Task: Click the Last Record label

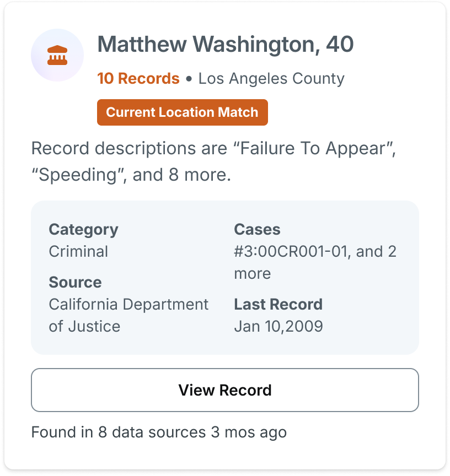Action: (278, 304)
